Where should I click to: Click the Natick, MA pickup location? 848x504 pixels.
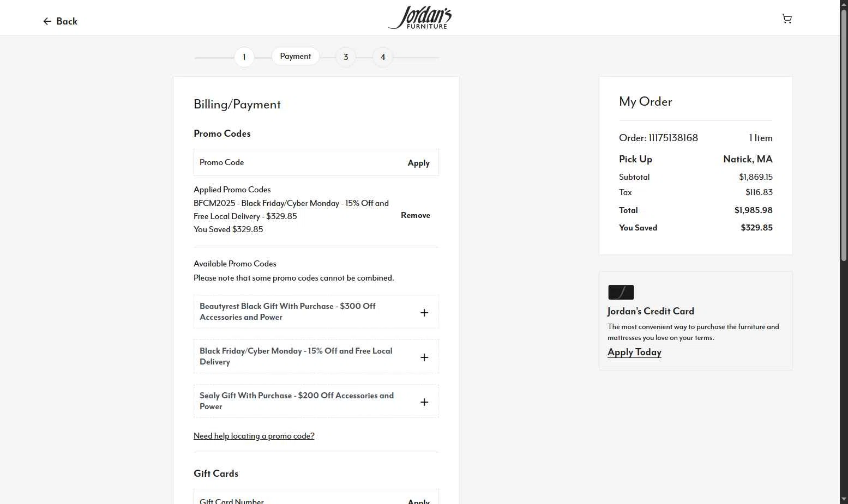[748, 159]
